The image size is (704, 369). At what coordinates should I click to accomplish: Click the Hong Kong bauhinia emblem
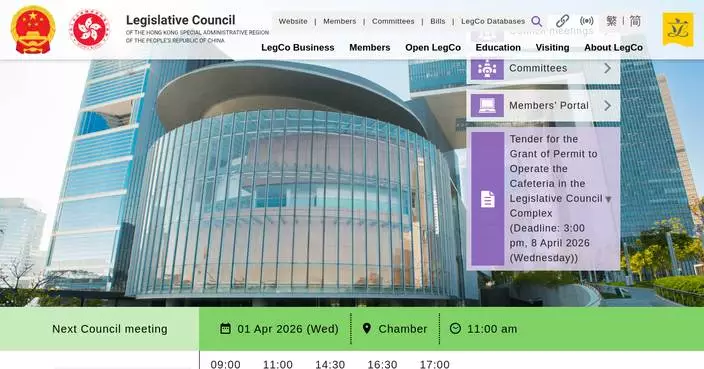89,29
